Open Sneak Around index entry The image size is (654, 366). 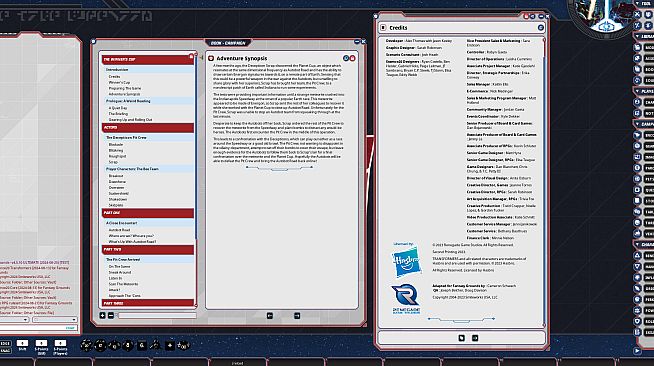[120, 273]
